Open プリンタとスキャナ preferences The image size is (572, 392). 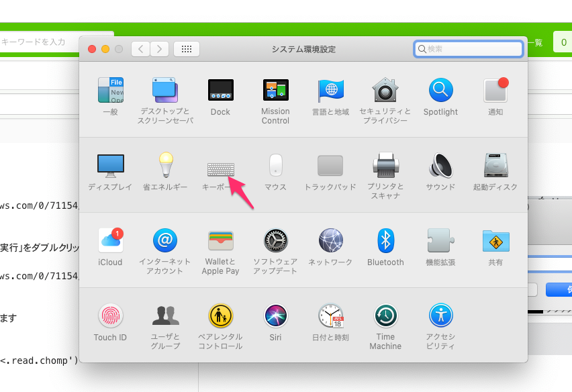point(385,165)
